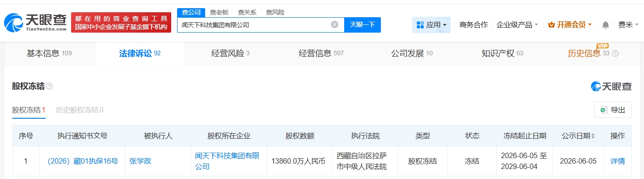The height and width of the screenshot is (179, 644).
Task: Open the 经营信息 tab
Action: point(321,53)
